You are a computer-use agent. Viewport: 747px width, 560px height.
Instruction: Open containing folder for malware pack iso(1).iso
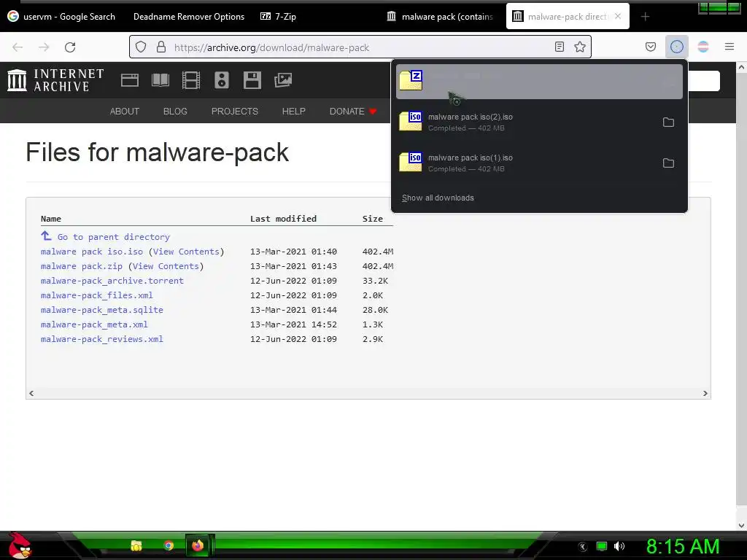tap(668, 163)
